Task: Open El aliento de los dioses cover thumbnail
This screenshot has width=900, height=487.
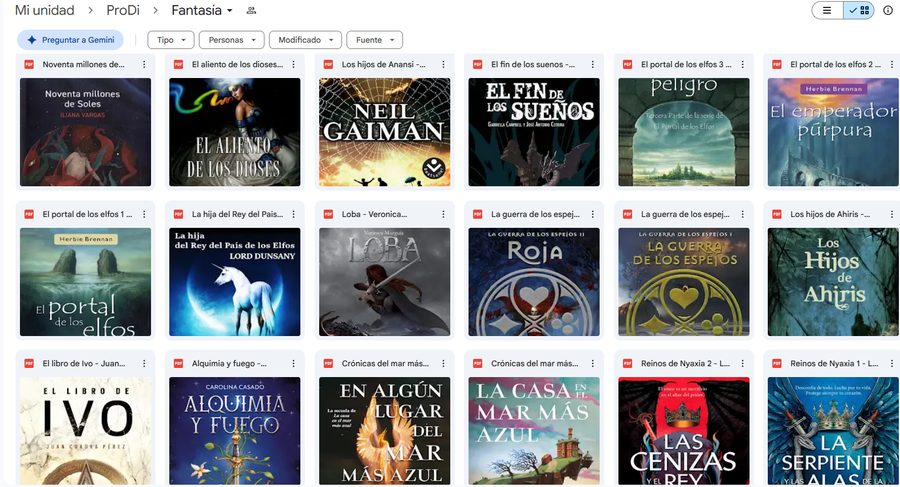Action: (235, 132)
